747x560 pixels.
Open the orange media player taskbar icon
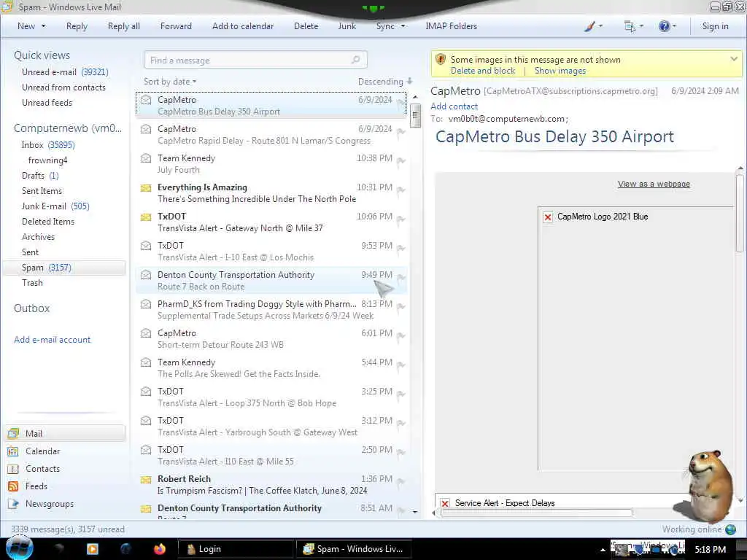click(x=93, y=549)
